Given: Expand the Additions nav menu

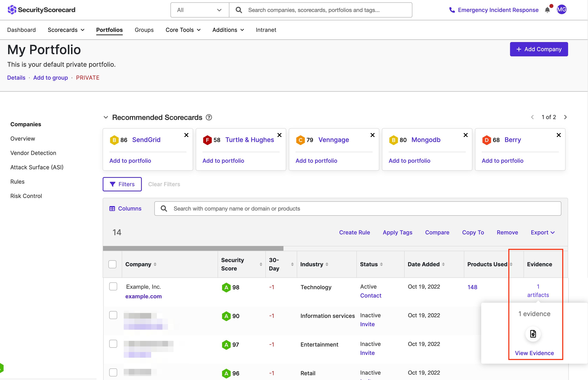Looking at the screenshot, I should click(228, 30).
